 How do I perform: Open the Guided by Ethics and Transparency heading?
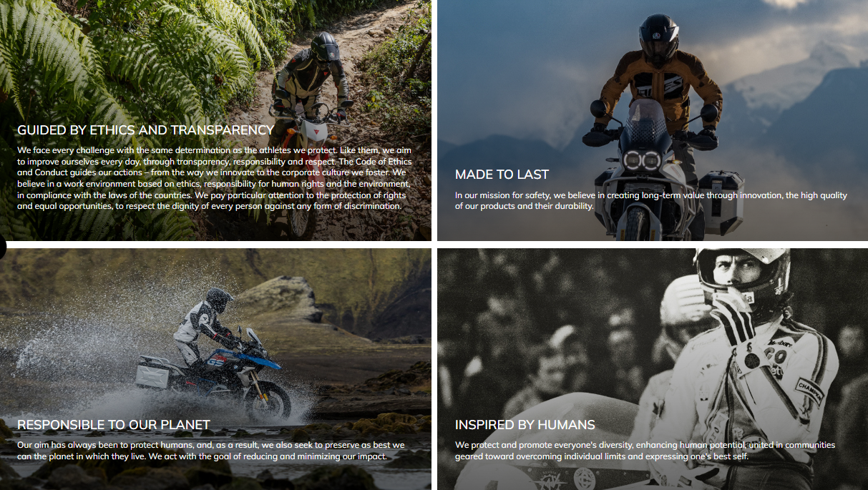pyautogui.click(x=146, y=130)
